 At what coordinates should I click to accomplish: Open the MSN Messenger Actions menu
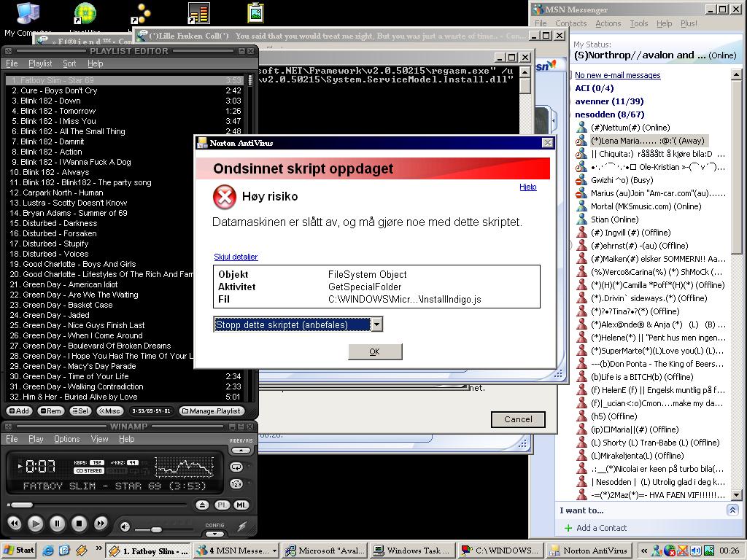(x=608, y=23)
